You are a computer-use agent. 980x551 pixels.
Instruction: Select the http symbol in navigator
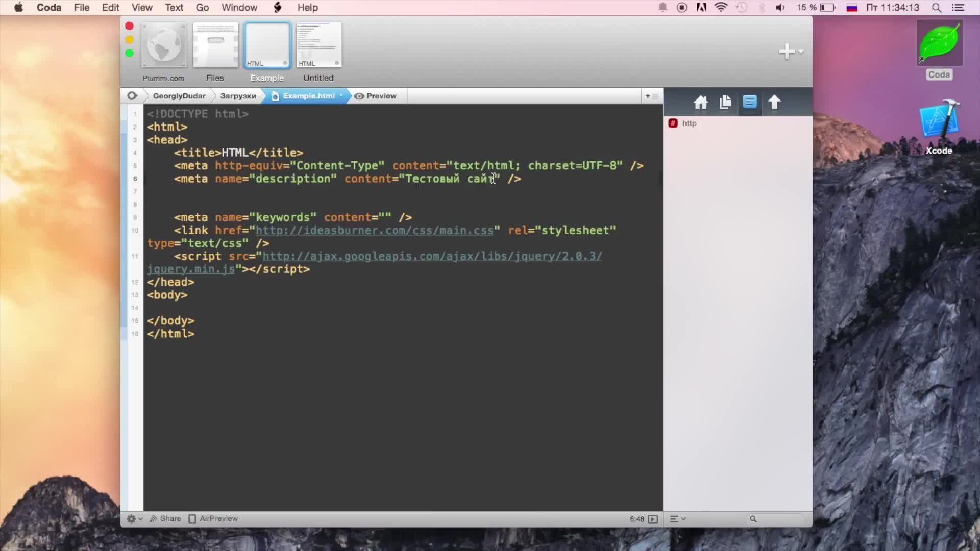pos(689,123)
